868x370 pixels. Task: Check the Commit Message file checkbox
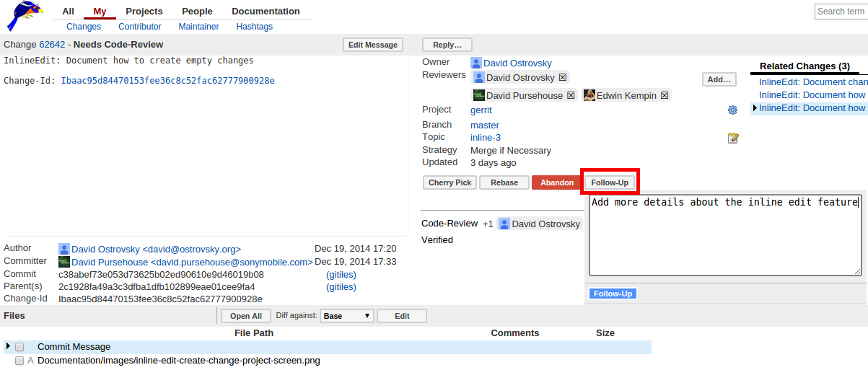[x=19, y=347]
